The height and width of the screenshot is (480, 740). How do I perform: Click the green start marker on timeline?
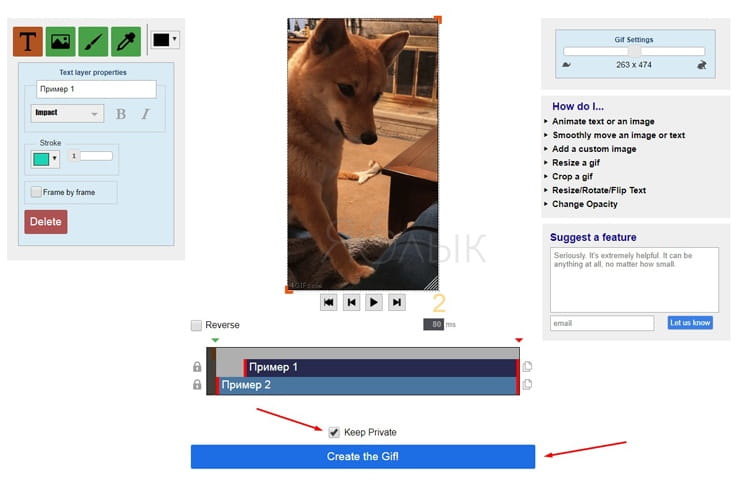215,340
